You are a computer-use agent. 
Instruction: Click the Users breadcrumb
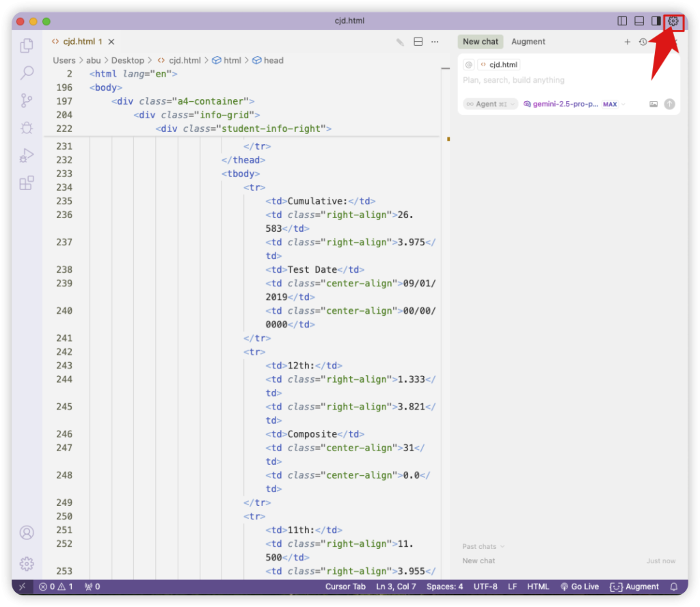(x=64, y=60)
